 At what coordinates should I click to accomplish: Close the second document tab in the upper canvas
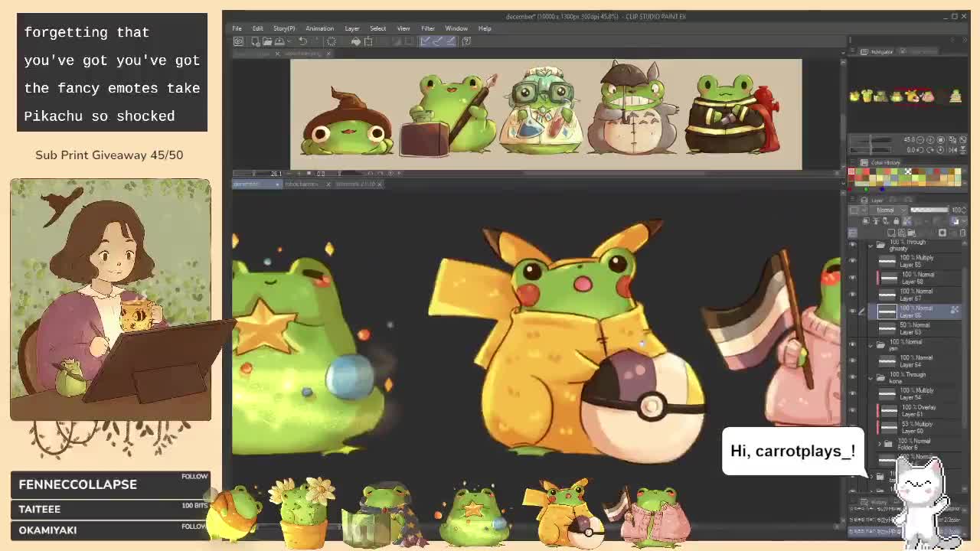328,54
